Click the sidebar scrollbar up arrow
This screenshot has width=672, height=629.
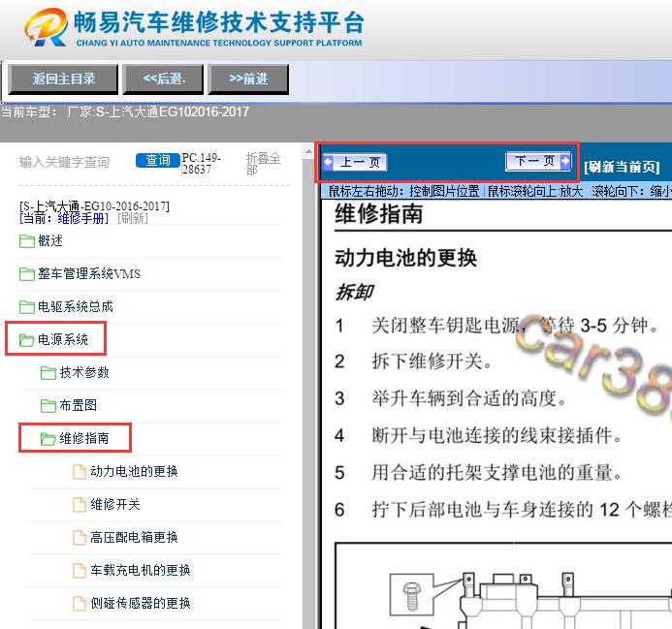[308, 152]
